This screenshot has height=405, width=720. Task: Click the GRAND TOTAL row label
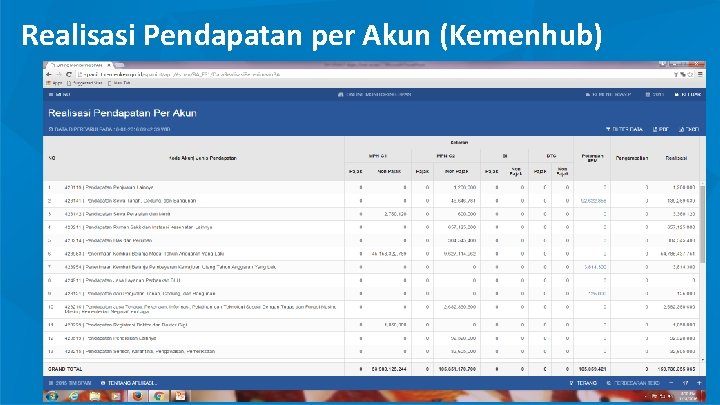65,369
